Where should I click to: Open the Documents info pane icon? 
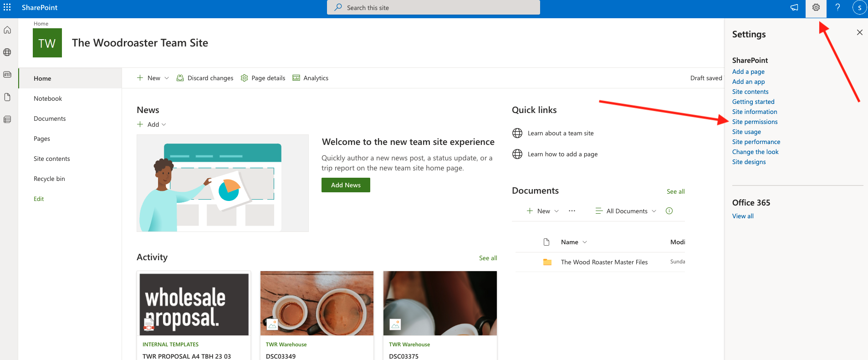point(669,211)
